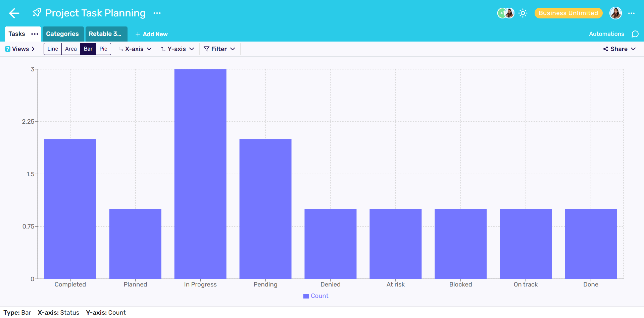This screenshot has width=644, height=318.
Task: Switch to the Categories tab
Action: click(63, 34)
